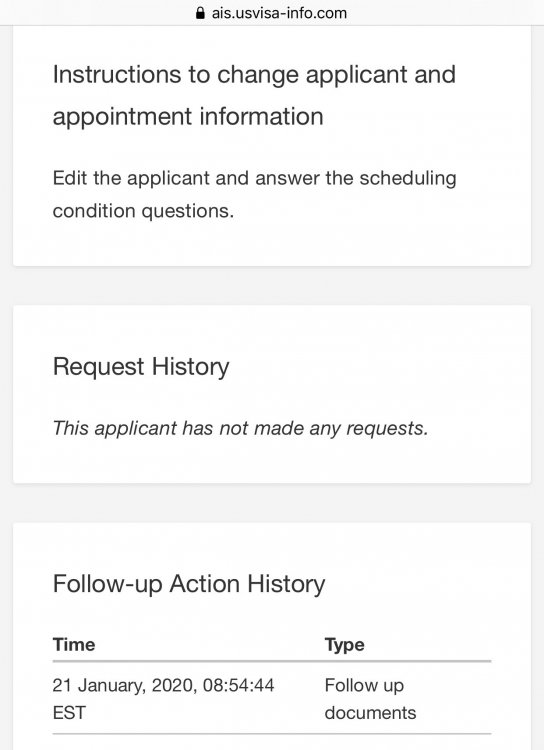Click the 'Follow up' type cell text

point(364,685)
